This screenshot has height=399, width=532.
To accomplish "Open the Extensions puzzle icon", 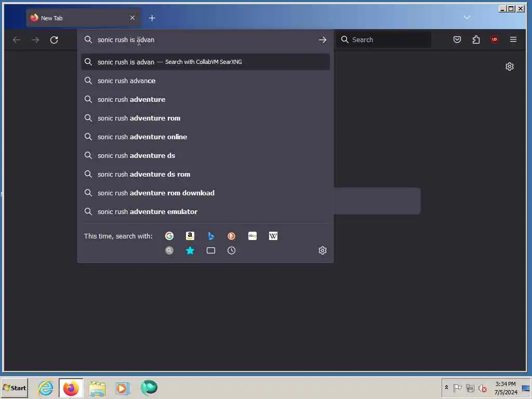I will click(x=476, y=39).
